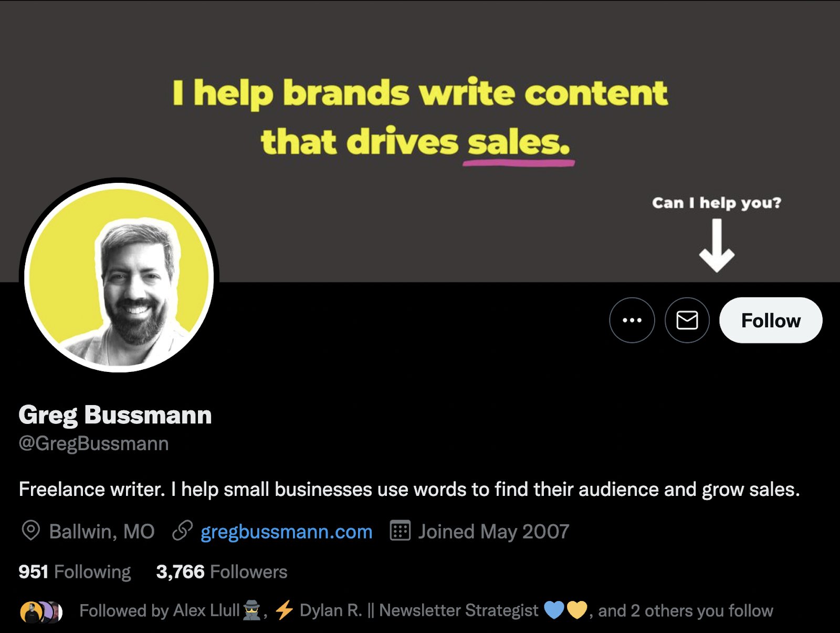Click the location pin icon
The image size is (840, 633).
[x=30, y=531]
